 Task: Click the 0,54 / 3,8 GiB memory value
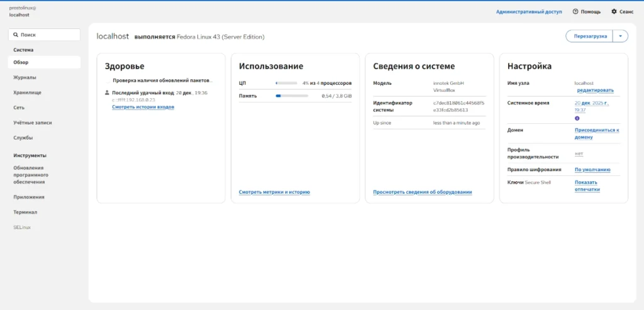tap(337, 96)
